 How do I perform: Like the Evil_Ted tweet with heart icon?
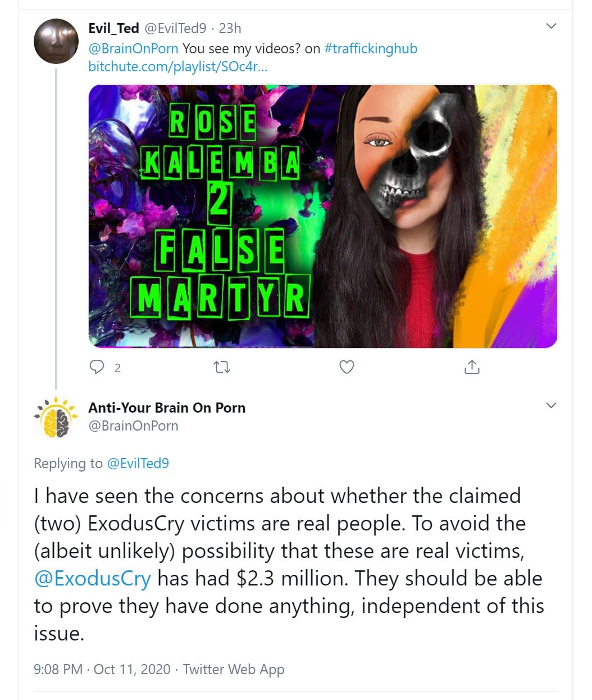click(347, 367)
